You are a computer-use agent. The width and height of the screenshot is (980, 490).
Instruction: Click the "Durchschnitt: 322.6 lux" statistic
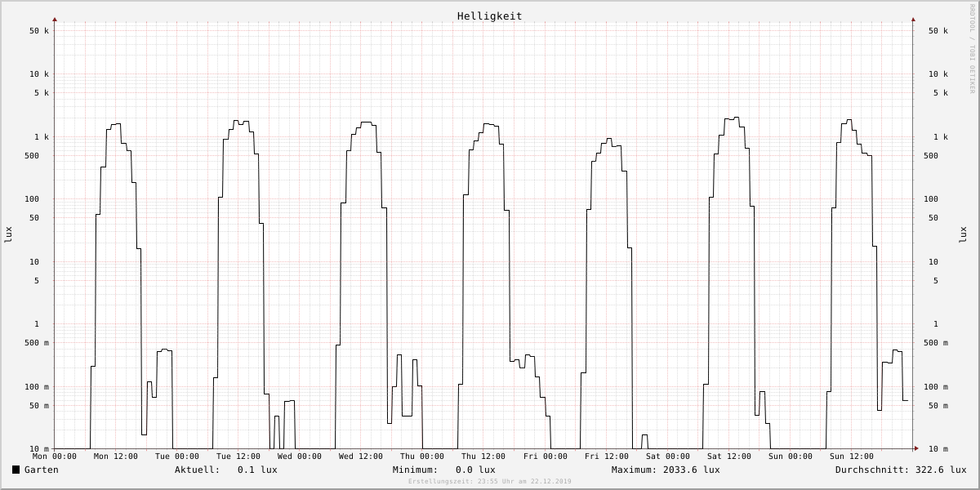(x=901, y=470)
